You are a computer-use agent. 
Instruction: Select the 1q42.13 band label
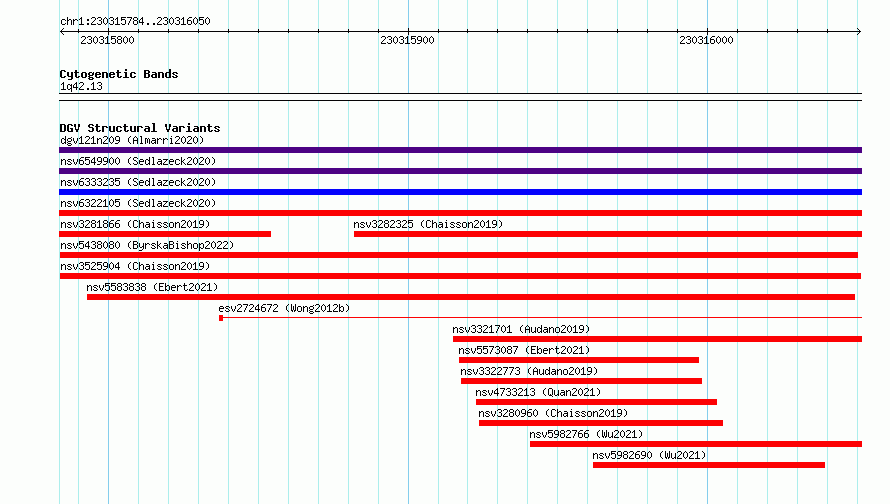tap(81, 86)
